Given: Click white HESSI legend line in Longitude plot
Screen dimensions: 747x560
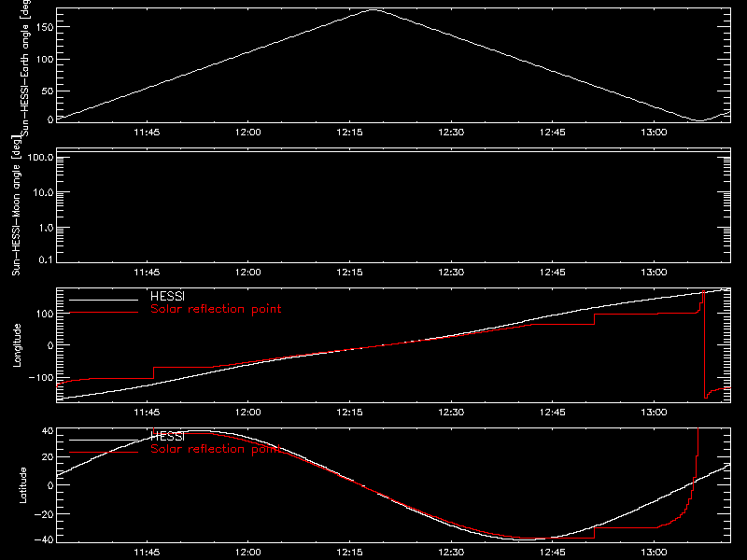Looking at the screenshot, I should coord(104,300).
